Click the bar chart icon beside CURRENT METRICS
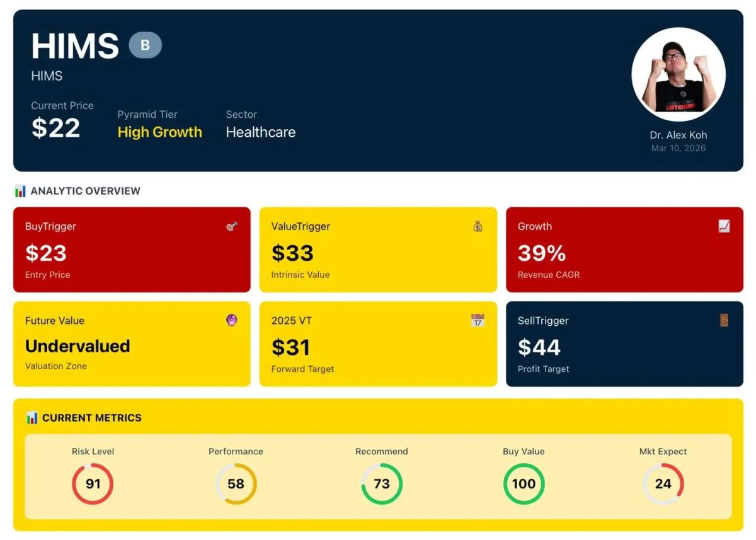756x540 pixels. point(32,417)
